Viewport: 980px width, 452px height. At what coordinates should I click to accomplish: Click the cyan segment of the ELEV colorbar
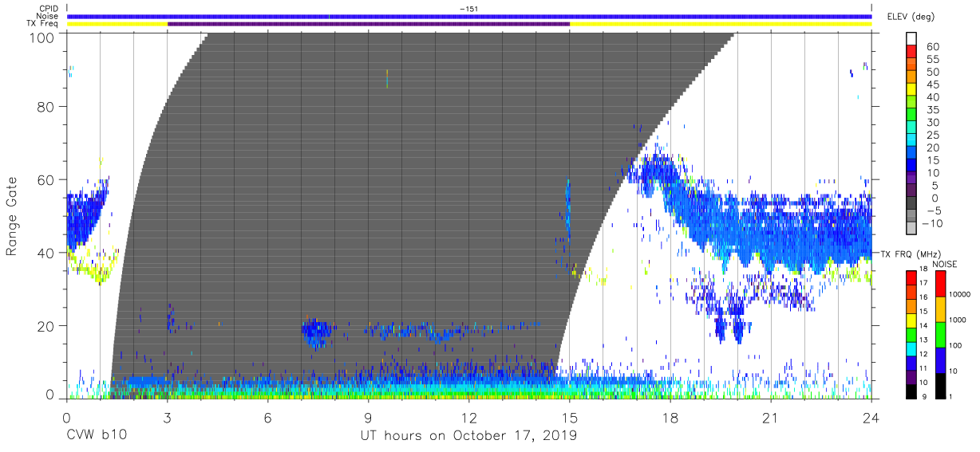tap(911, 140)
